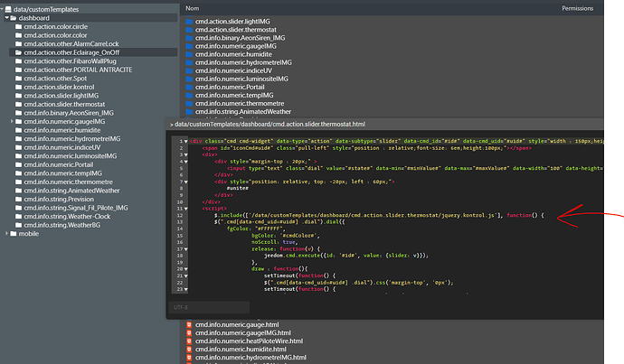
Task: Click folder icon of cmd.action.other.FibaroWallPlug
Action: click(x=18, y=61)
